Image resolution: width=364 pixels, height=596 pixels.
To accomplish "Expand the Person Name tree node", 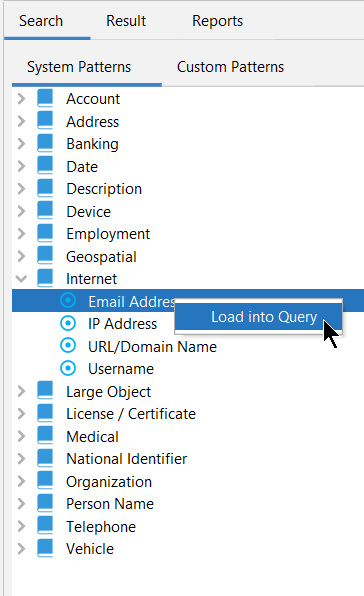I will tap(22, 504).
